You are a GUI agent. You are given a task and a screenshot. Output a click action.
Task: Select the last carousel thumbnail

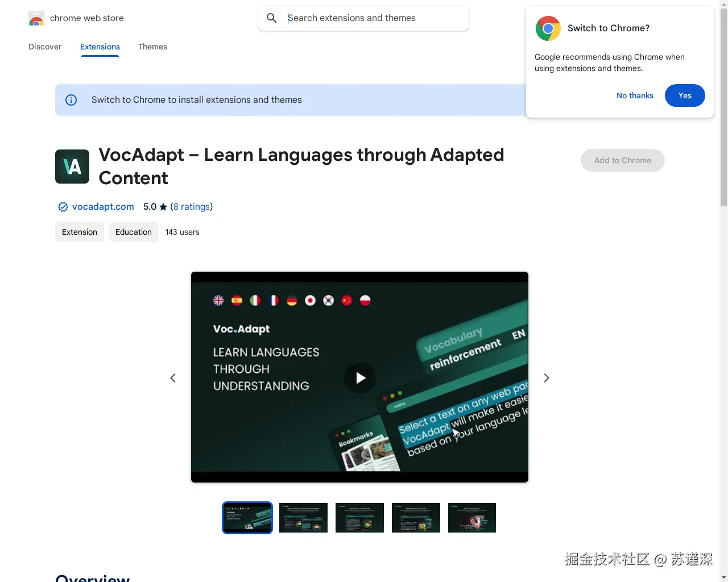click(472, 518)
